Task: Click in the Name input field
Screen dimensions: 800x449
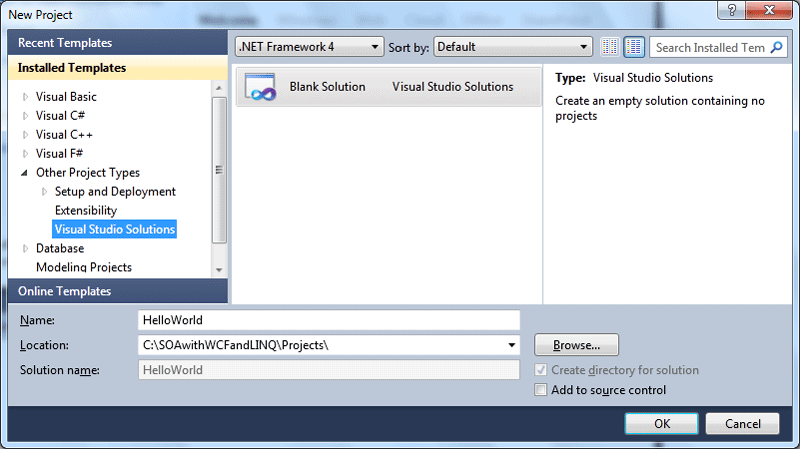Action: (329, 320)
